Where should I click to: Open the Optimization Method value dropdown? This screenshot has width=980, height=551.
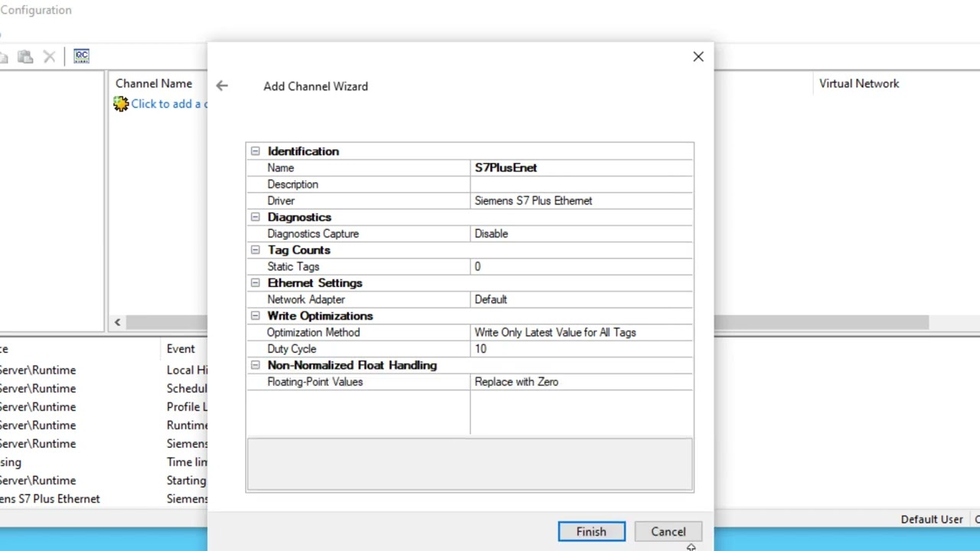(582, 333)
